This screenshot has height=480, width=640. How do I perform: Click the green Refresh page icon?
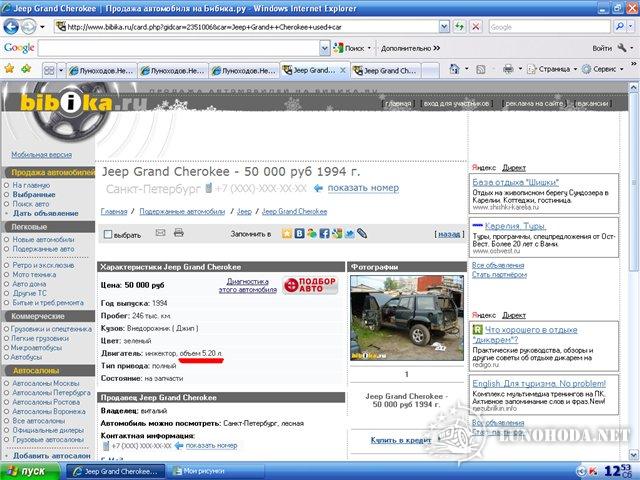pyautogui.click(x=460, y=27)
